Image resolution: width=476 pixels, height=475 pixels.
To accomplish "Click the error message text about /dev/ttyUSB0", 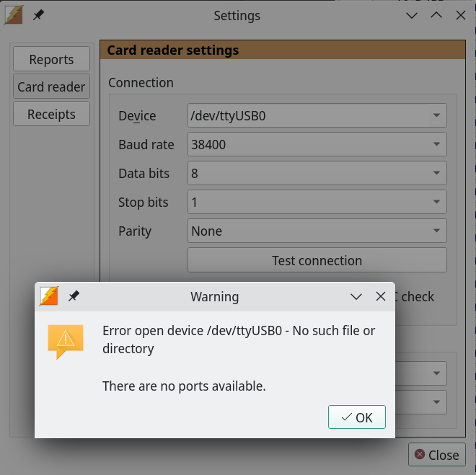I will tap(239, 339).
